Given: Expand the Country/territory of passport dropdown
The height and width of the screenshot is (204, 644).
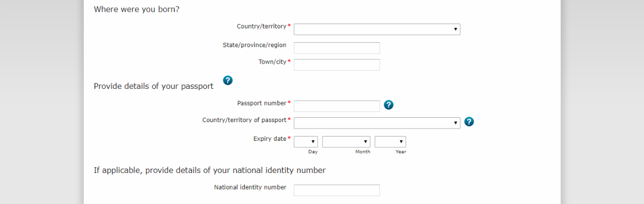Looking at the screenshot, I should (x=377, y=123).
